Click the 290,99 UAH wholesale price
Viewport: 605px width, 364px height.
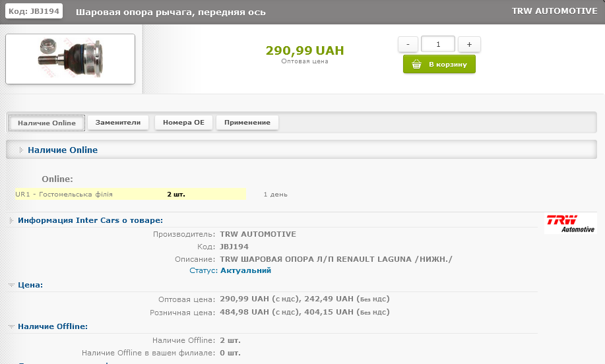tap(304, 51)
